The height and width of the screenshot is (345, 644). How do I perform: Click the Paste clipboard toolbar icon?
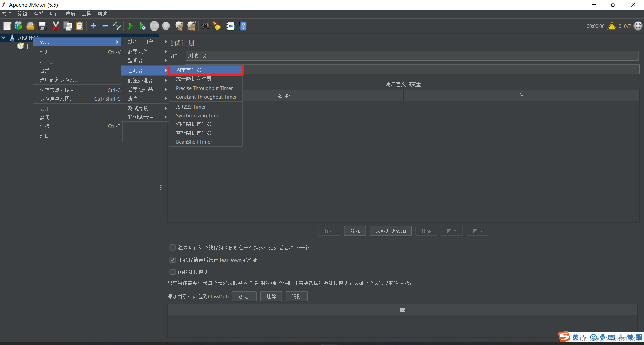pyautogui.click(x=79, y=26)
